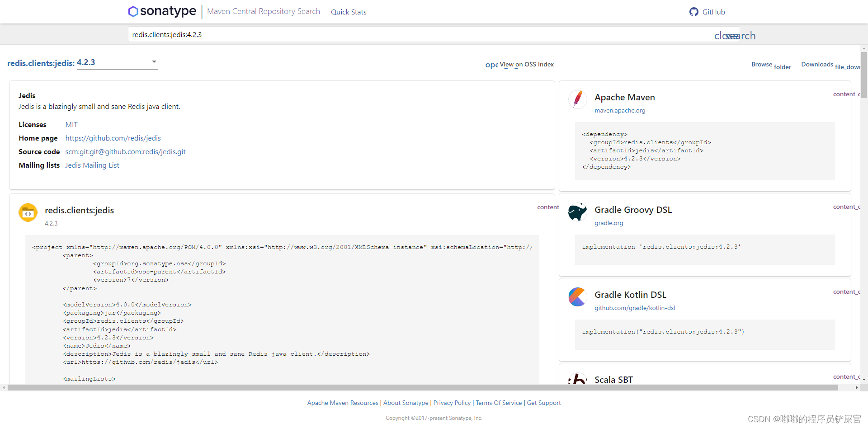
Task: Go to Maven Central Repository Search home
Action: point(264,11)
